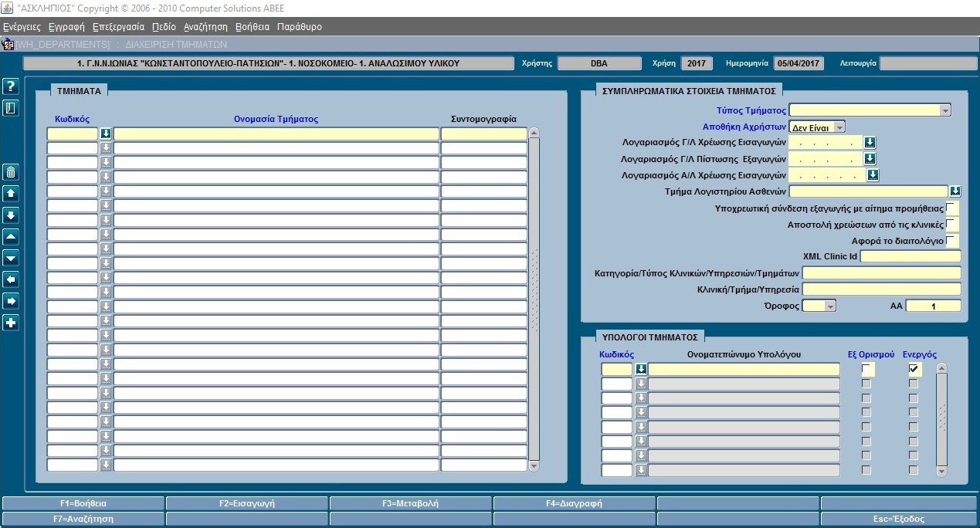Open the Βοήθεια menu
This screenshot has height=528, width=980.
(253, 26)
